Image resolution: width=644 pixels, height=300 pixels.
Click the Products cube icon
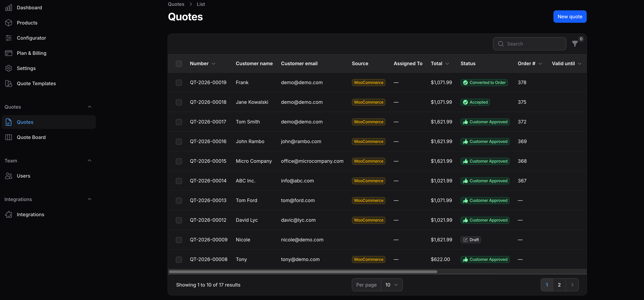coord(8,23)
